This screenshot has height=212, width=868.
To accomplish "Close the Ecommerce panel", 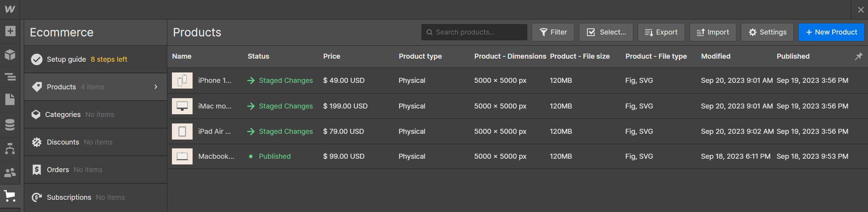I will pos(860,10).
